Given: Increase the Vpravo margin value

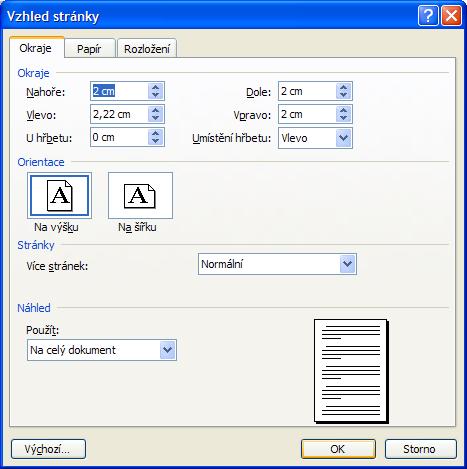Looking at the screenshot, I should click(344, 110).
